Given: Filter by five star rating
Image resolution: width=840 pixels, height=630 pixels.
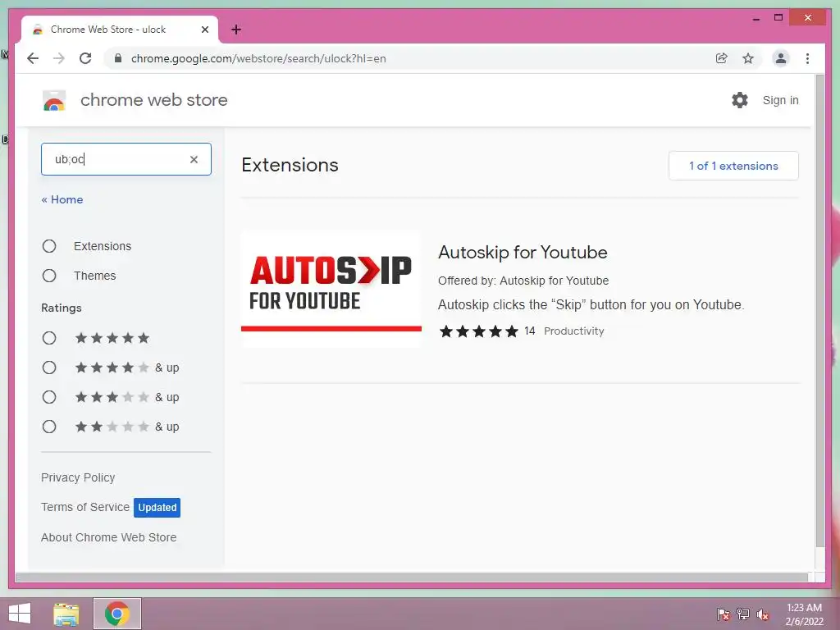Looking at the screenshot, I should click(x=49, y=338).
